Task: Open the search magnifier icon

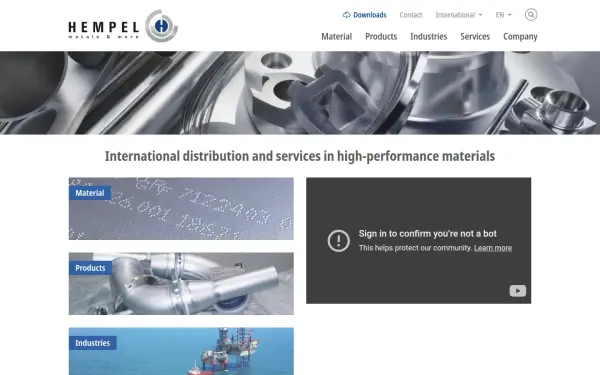Action: tap(531, 15)
